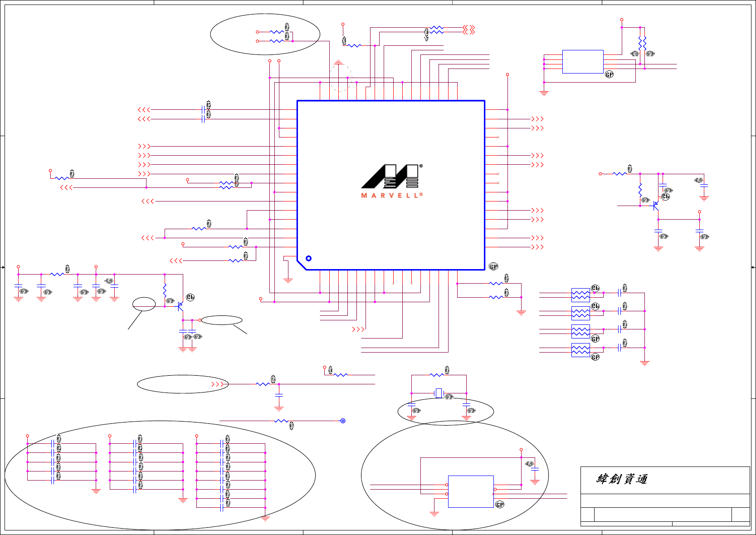Image resolution: width=756 pixels, height=535 pixels.
Task: Select the MARVELL wordmark text under the logo
Action: click(x=392, y=196)
